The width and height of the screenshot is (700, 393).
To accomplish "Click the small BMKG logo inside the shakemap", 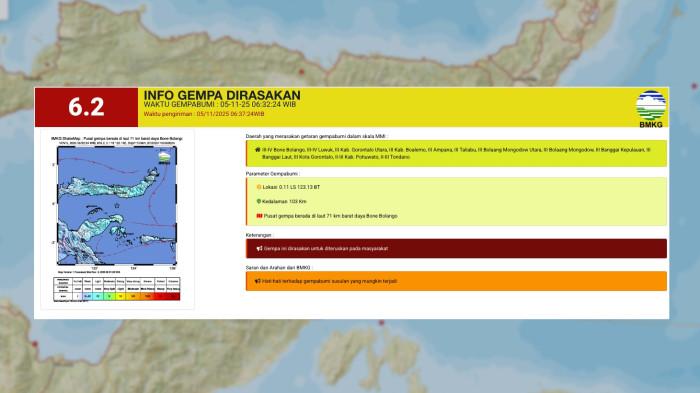I will pos(164,158).
